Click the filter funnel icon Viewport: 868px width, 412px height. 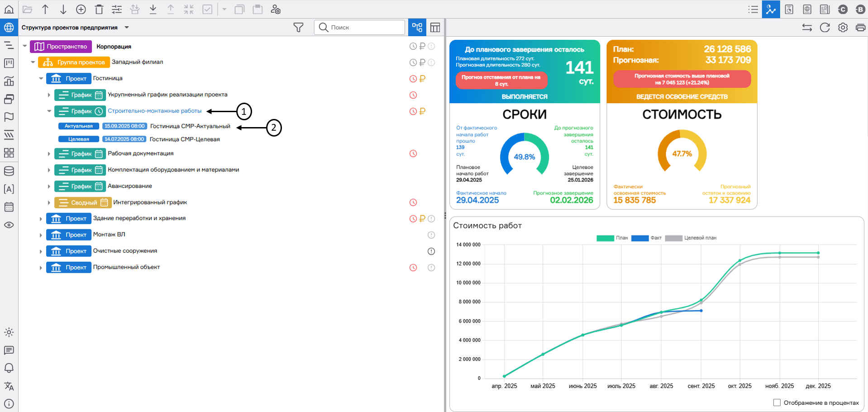(x=298, y=28)
